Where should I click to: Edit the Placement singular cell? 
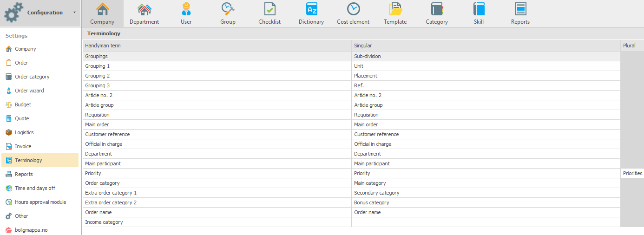(486, 76)
